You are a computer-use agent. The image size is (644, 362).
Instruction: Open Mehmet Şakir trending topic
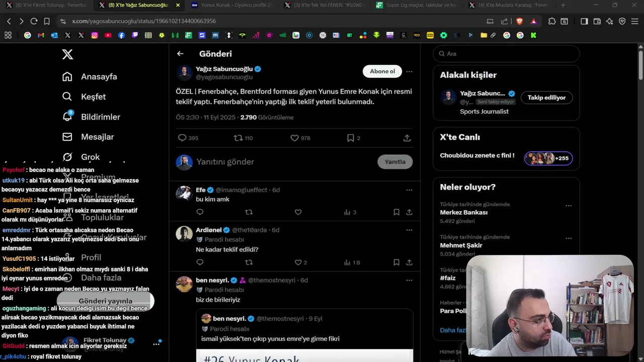pyautogui.click(x=461, y=245)
